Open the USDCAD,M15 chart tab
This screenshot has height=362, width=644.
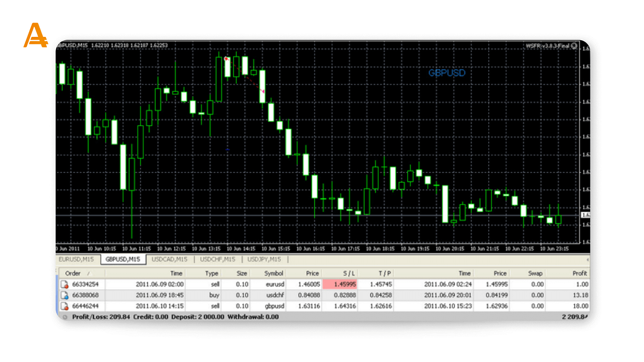(169, 260)
